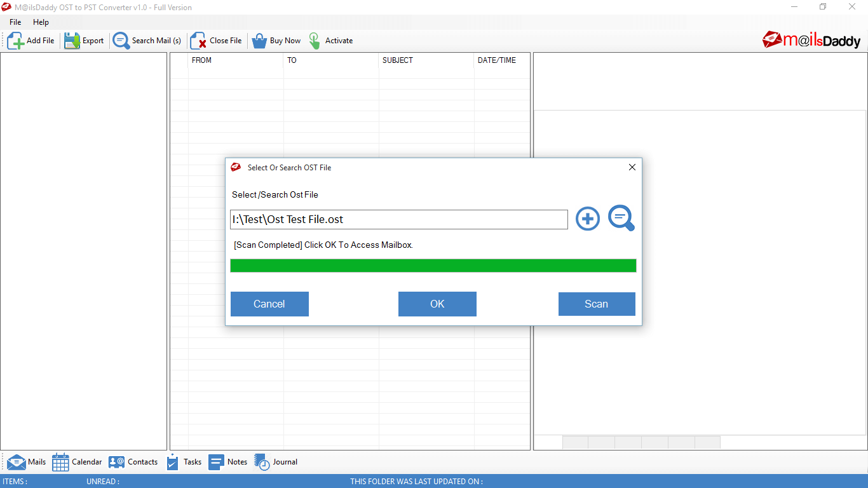The image size is (868, 488).
Task: Click the Close File toolbar icon
Action: [x=198, y=41]
